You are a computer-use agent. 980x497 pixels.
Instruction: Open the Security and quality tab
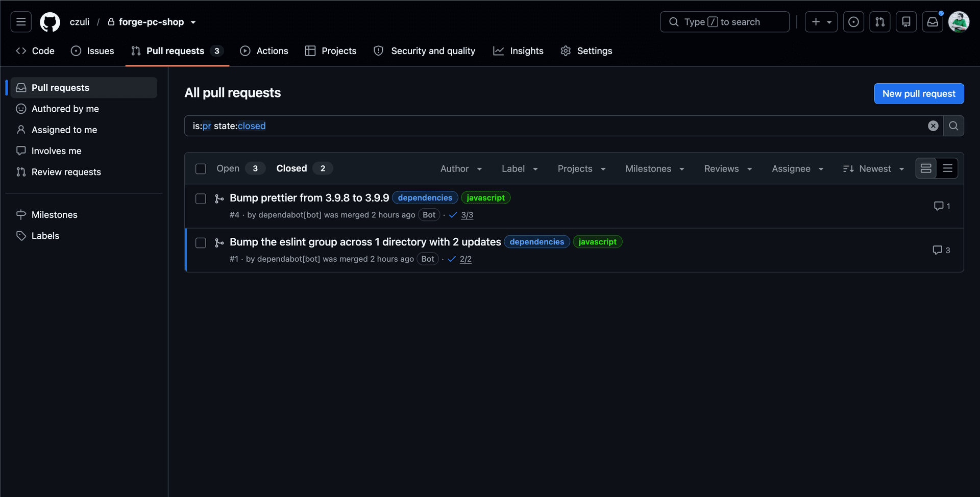424,51
